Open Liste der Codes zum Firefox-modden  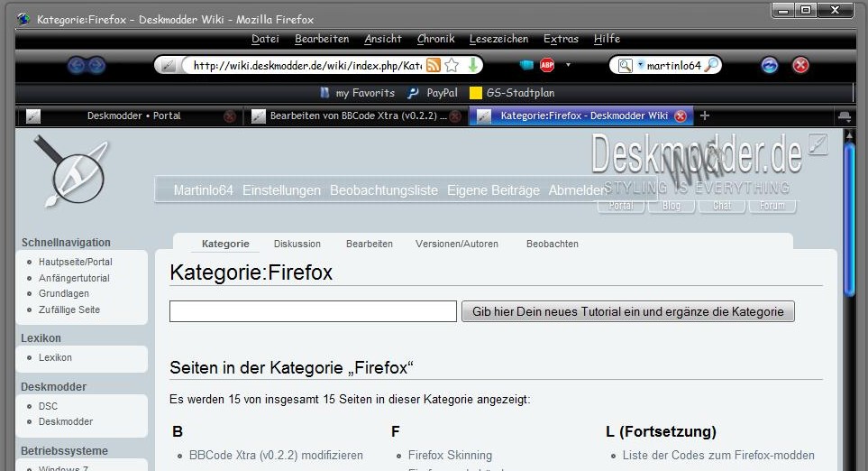pos(718,456)
